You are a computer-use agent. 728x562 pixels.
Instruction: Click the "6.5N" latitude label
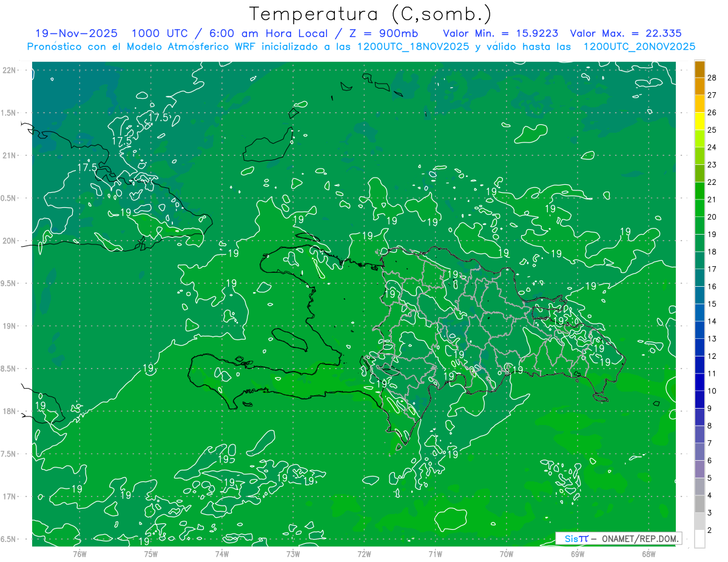(x=8, y=539)
